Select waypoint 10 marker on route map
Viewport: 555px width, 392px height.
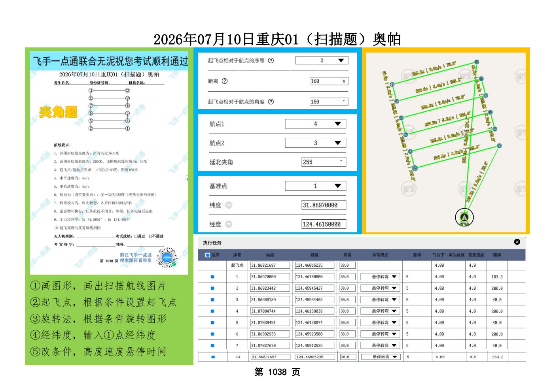coord(397,101)
